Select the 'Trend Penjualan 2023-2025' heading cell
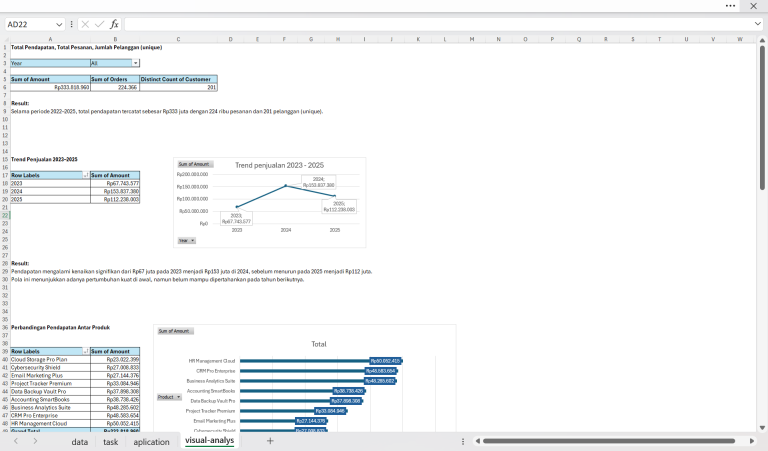 pos(44,160)
